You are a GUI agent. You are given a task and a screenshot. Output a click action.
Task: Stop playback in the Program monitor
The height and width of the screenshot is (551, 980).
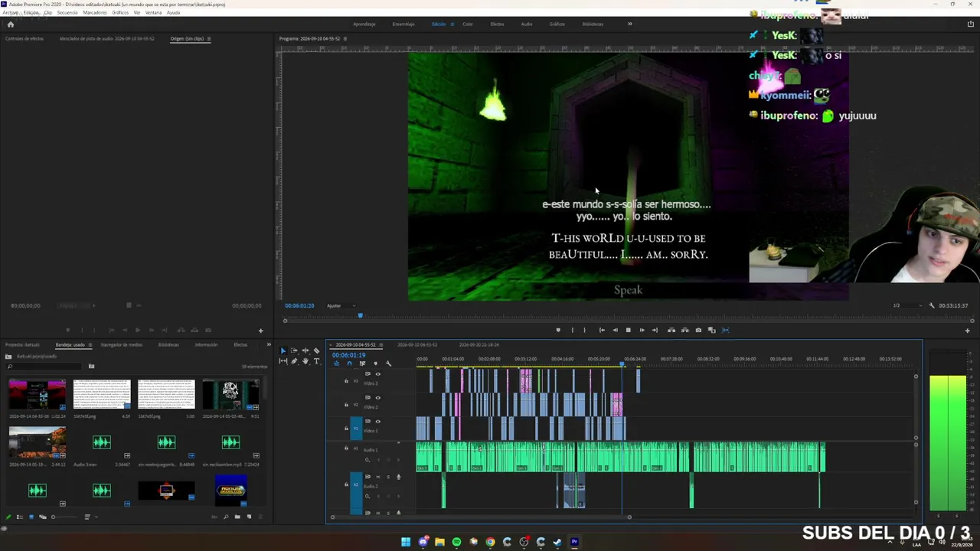[628, 330]
